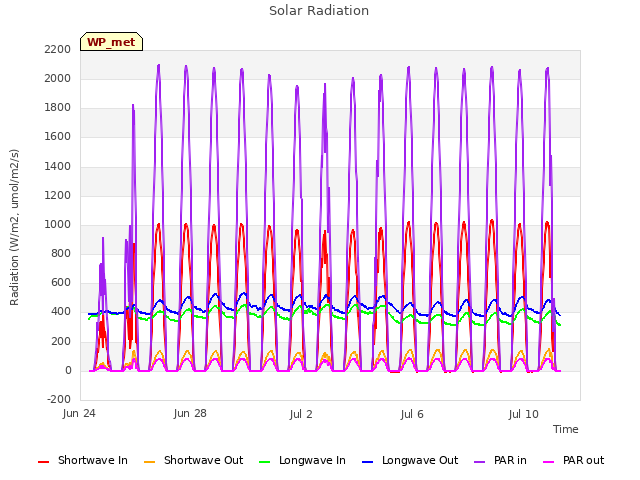Click the 1200 y-axis tick label
The width and height of the screenshot is (640, 480).
pos(58,196)
